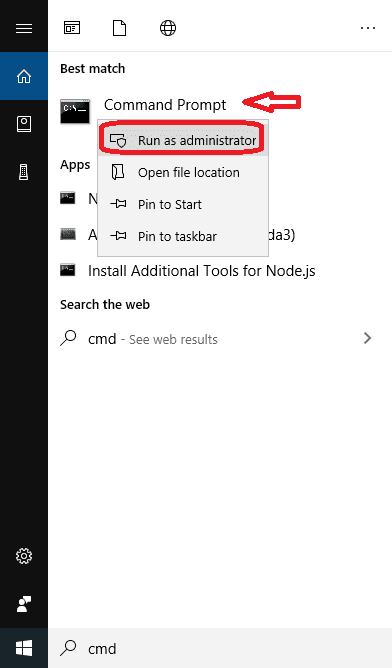This screenshot has height=668, width=392.
Task: Open the Command Prompt best match
Action: click(x=165, y=105)
